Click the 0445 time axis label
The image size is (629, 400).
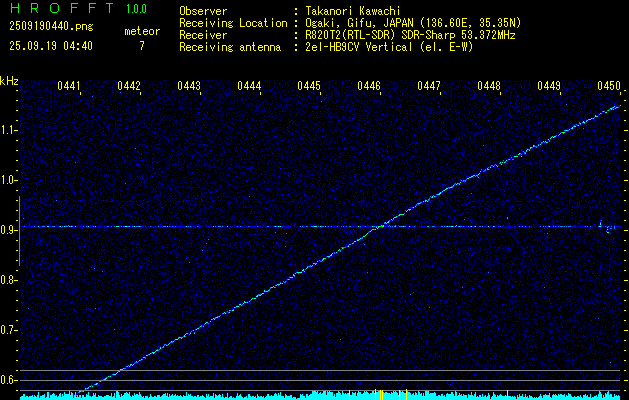pyautogui.click(x=309, y=86)
